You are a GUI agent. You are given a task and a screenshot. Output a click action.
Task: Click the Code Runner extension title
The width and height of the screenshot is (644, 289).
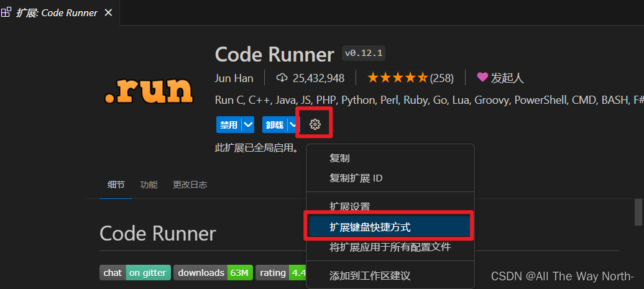pos(274,55)
